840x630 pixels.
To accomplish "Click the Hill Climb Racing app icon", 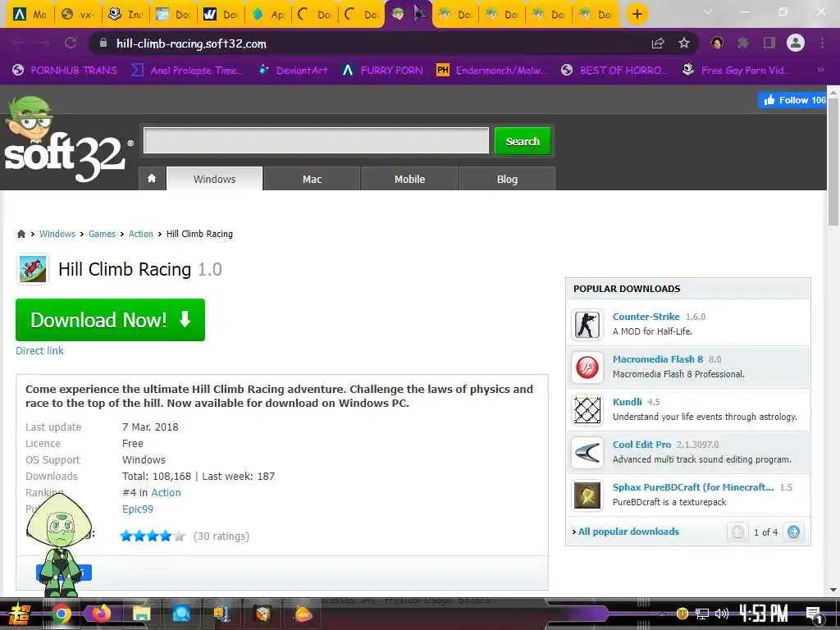I will [x=33, y=269].
